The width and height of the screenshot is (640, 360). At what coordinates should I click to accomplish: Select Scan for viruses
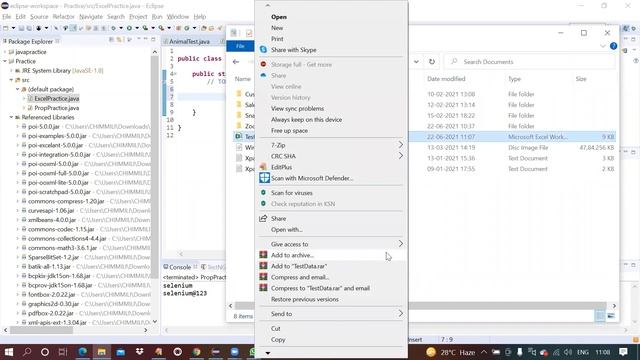pyautogui.click(x=291, y=193)
